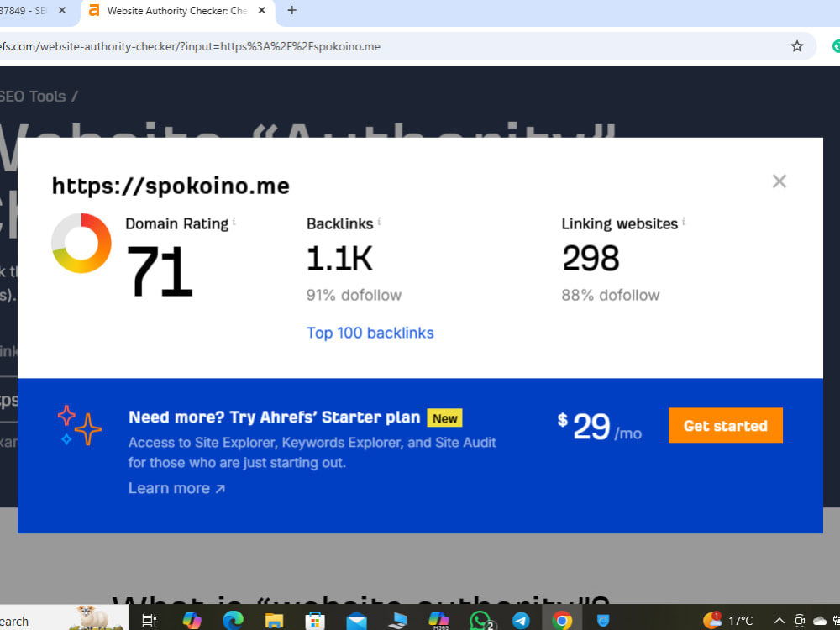Screen dimensions: 840x630
Task: Click the Domain Rating donut chart
Action: [81, 244]
